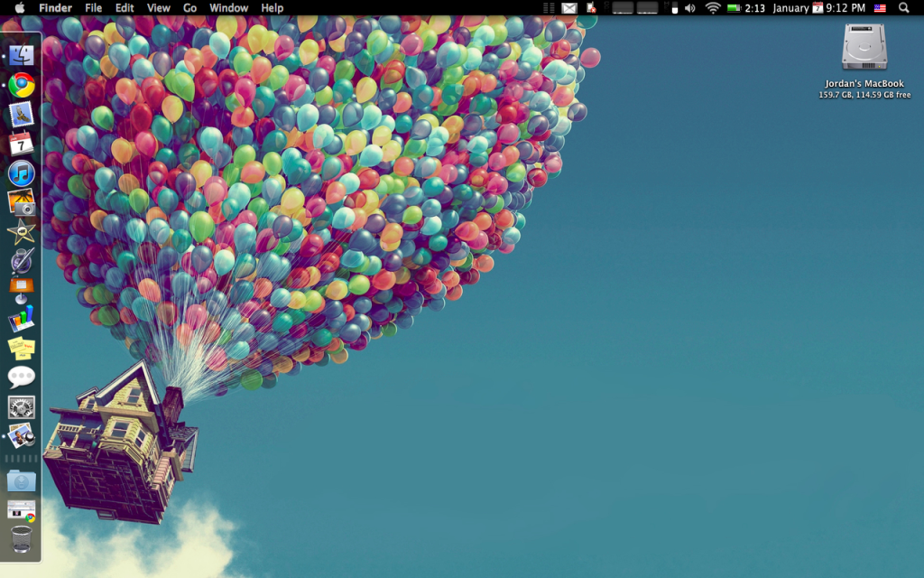Launch iMovie star icon in dock
Viewport: 924px width, 578px height.
22,232
